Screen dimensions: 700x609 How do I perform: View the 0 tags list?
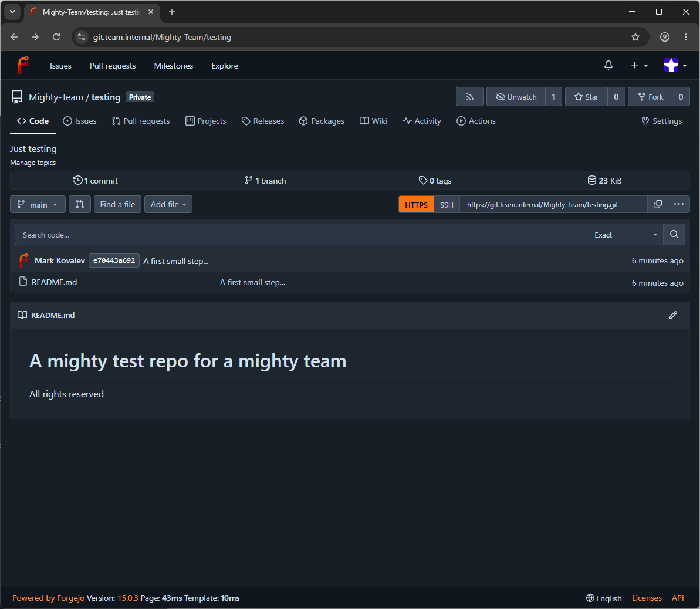435,180
